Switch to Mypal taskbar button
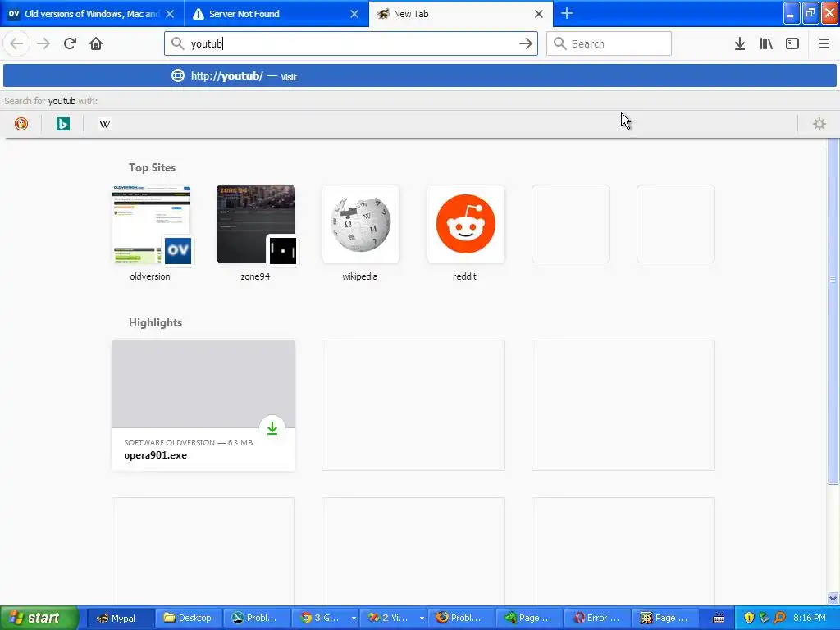Screen dimensions: 840x630 pos(121,618)
